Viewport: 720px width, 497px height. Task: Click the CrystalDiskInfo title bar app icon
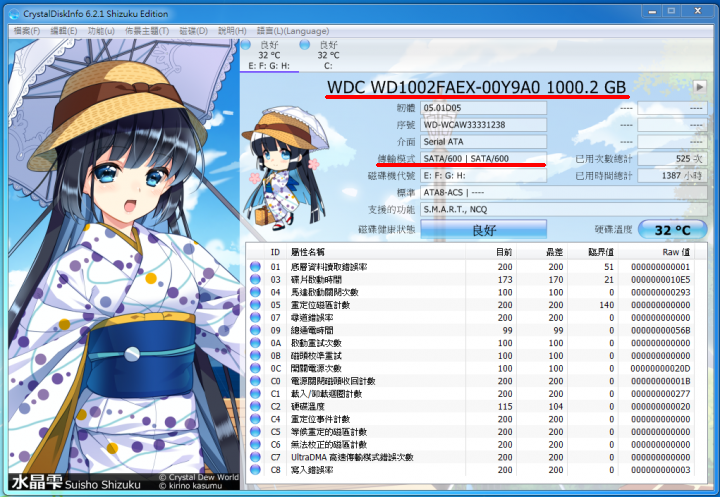click(x=14, y=14)
